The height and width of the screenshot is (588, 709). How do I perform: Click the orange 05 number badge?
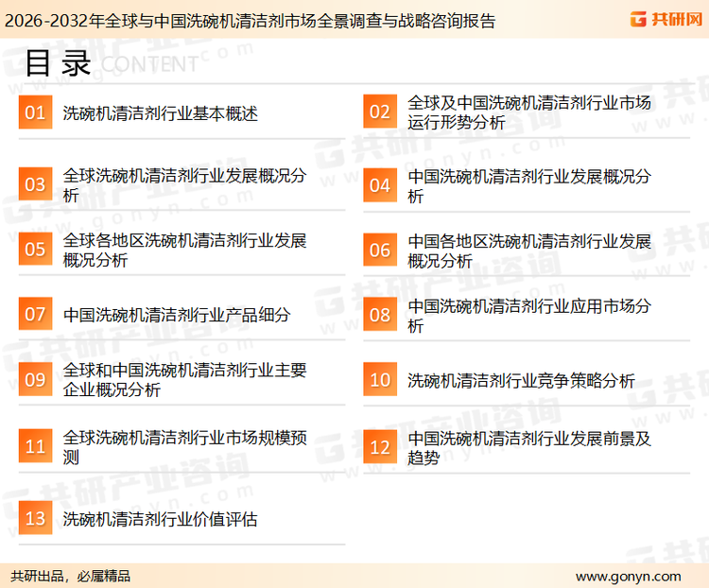(x=35, y=249)
